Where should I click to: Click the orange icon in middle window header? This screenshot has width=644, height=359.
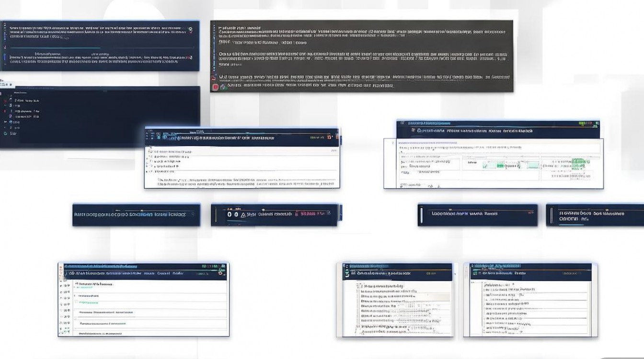(329, 137)
